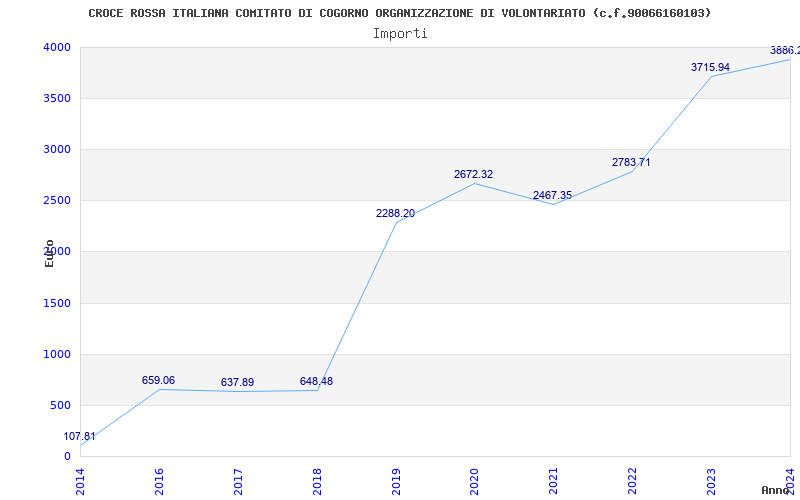
Task: Pick the 648.48 data label
Action: point(316,381)
